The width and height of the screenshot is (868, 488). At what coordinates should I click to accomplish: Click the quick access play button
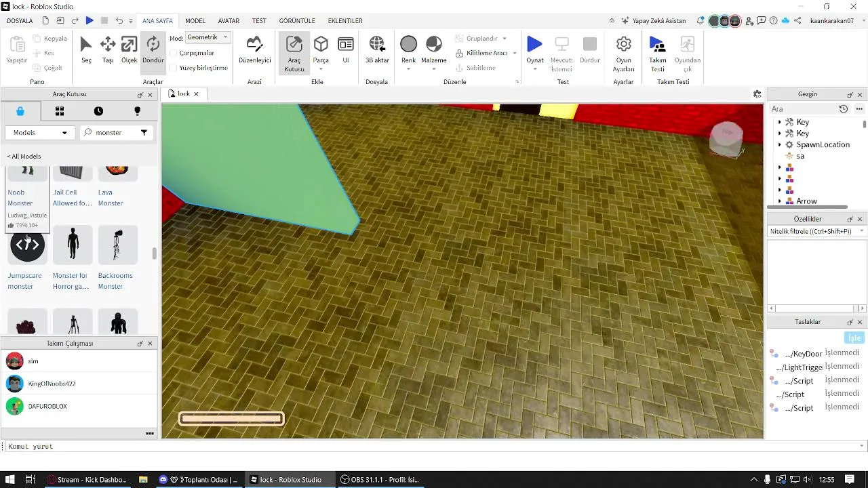tap(90, 21)
